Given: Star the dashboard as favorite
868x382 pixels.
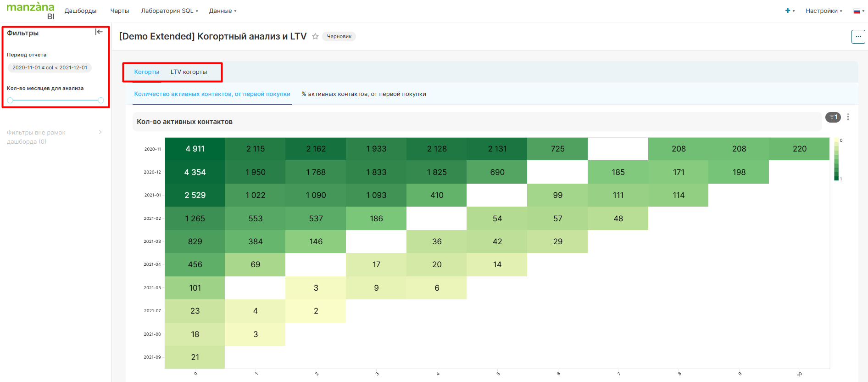Looking at the screenshot, I should (315, 37).
